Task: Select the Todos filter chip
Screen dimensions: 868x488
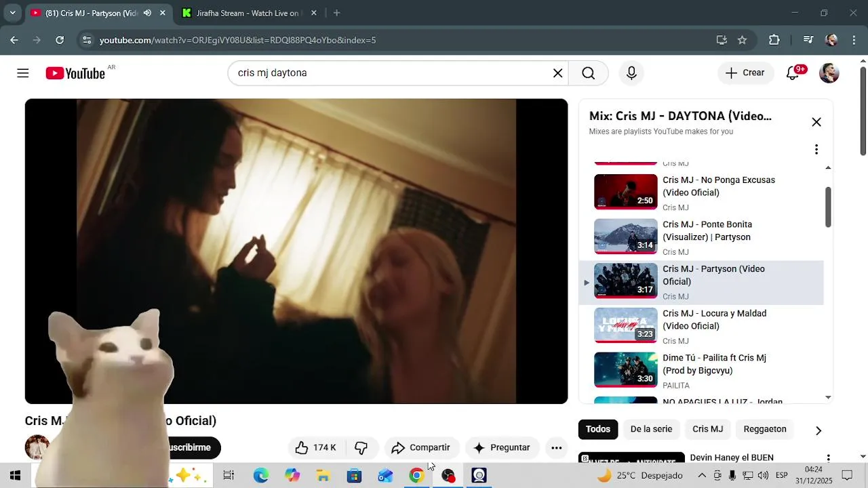Action: pyautogui.click(x=598, y=429)
